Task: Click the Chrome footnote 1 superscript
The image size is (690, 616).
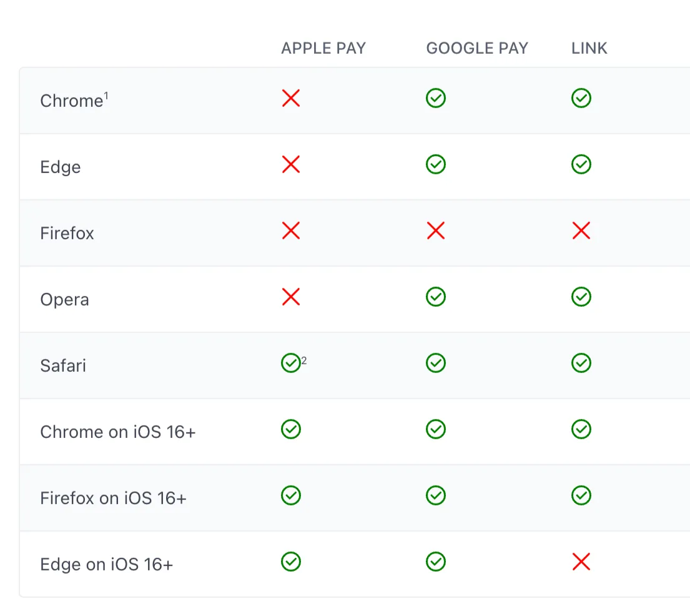Action: click(106, 95)
